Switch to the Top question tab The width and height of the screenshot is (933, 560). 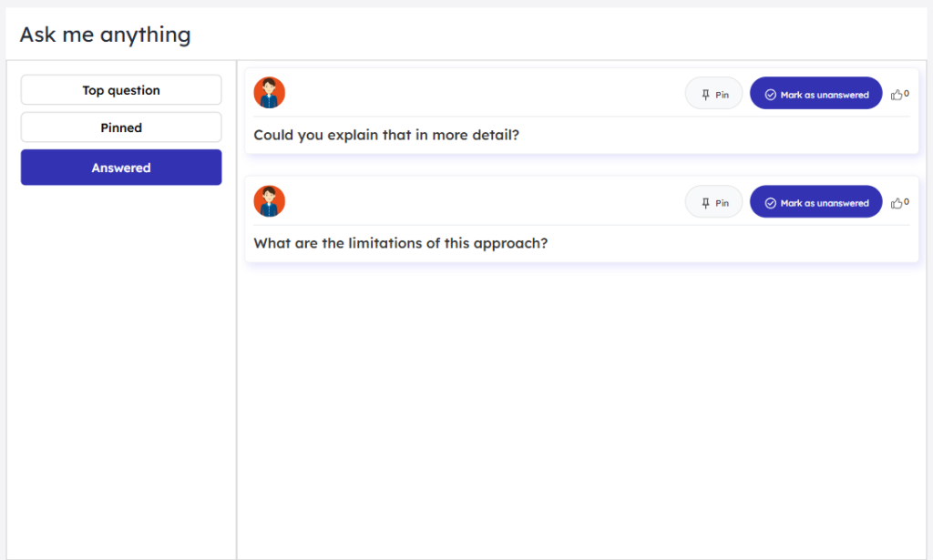tap(121, 90)
